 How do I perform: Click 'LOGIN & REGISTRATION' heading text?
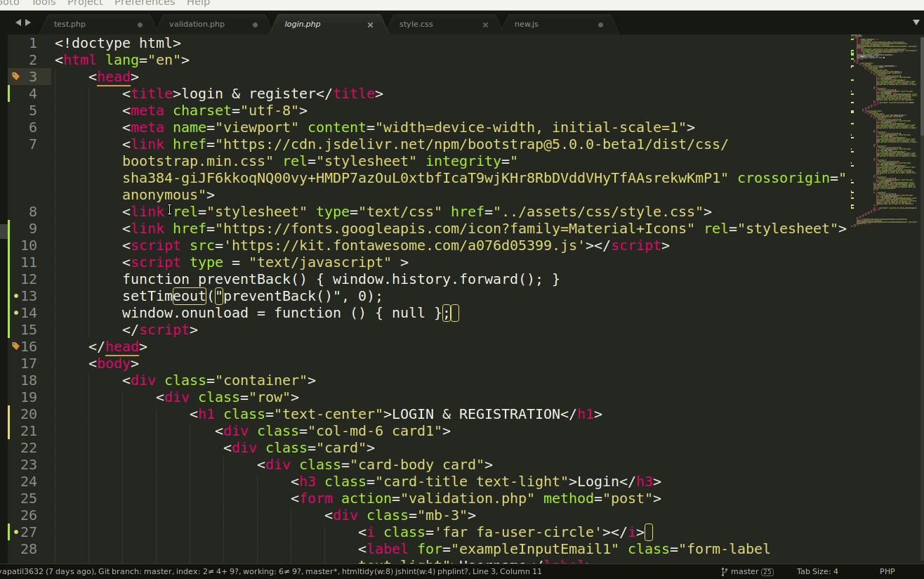[476, 414]
